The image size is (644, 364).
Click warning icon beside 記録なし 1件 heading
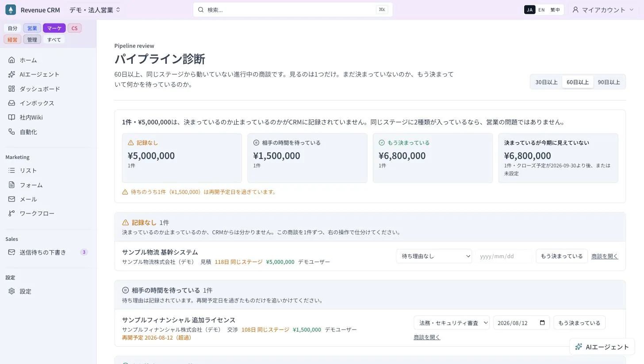[x=126, y=222]
